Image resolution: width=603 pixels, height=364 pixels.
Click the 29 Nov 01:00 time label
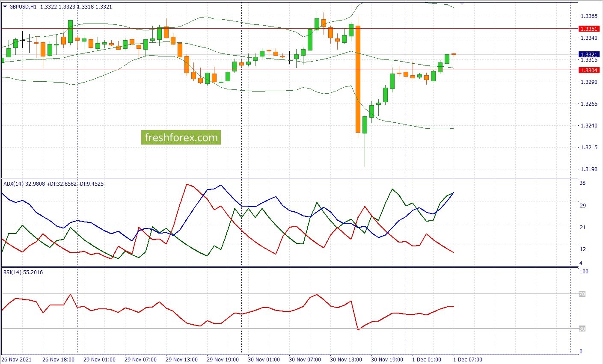99,360
